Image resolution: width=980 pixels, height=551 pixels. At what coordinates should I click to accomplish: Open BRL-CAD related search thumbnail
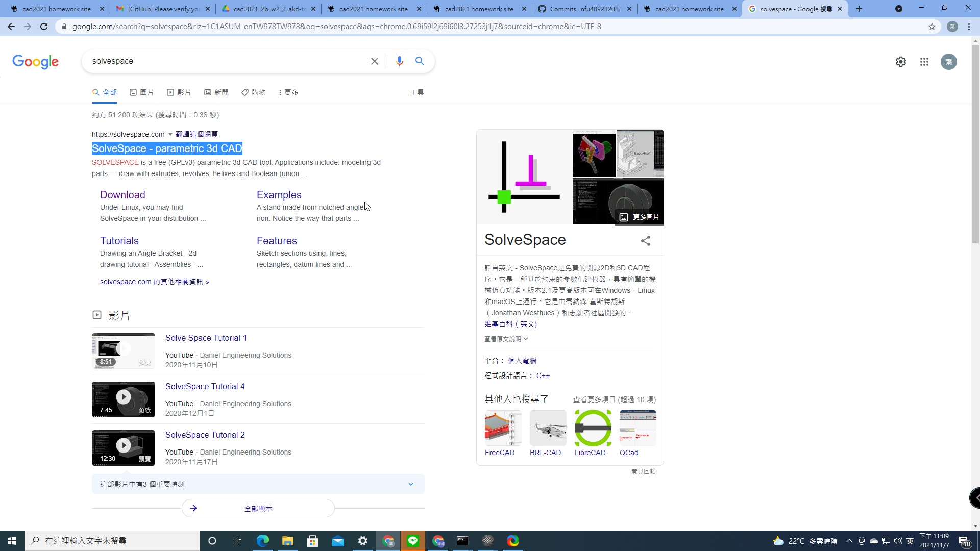548,428
